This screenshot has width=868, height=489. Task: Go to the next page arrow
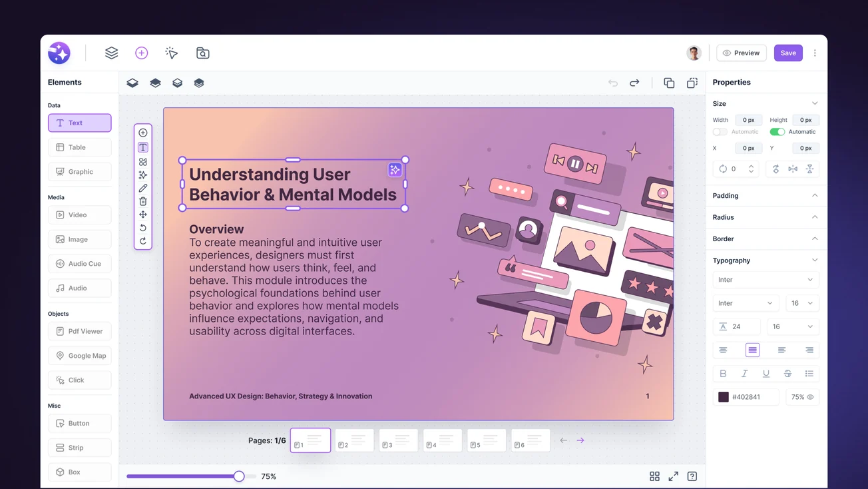tap(580, 440)
